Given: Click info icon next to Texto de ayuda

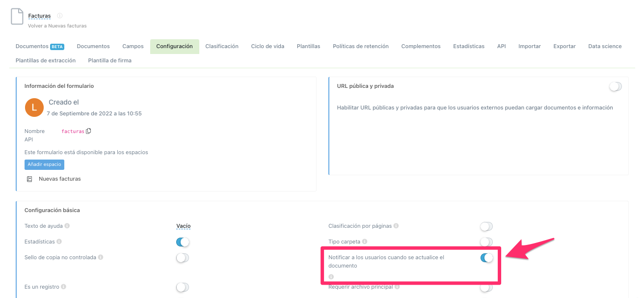Looking at the screenshot, I should (67, 226).
